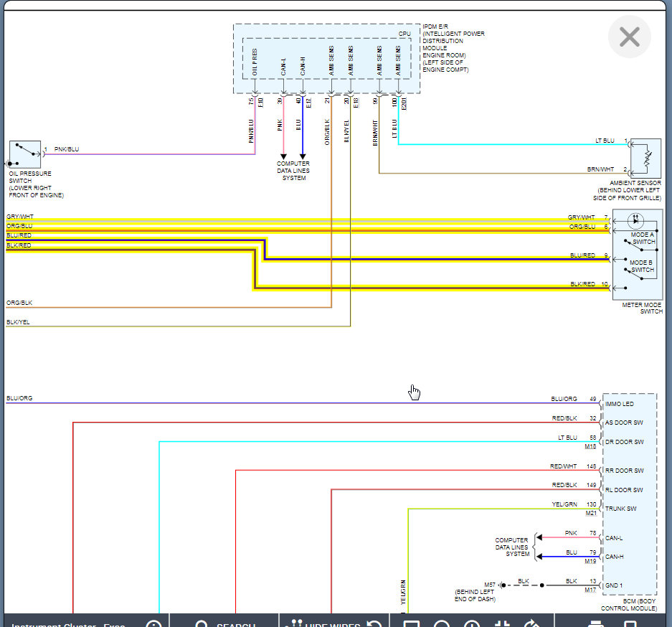Open the diagram info icon
This screenshot has width=672, height=627.
tap(153, 623)
